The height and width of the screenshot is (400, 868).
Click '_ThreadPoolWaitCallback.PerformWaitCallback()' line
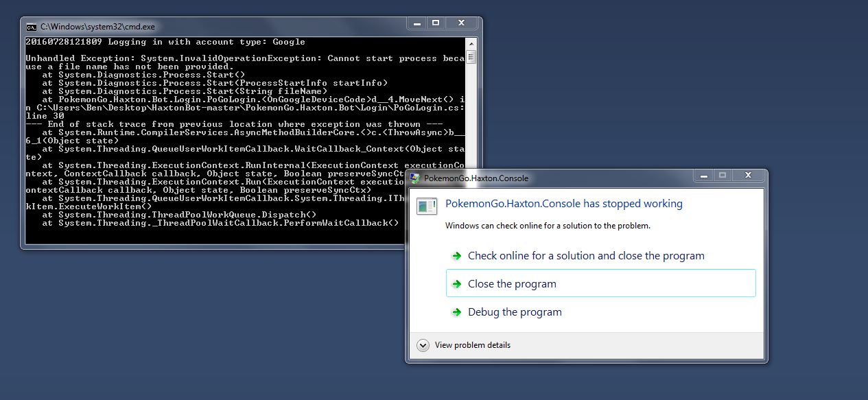(220, 223)
